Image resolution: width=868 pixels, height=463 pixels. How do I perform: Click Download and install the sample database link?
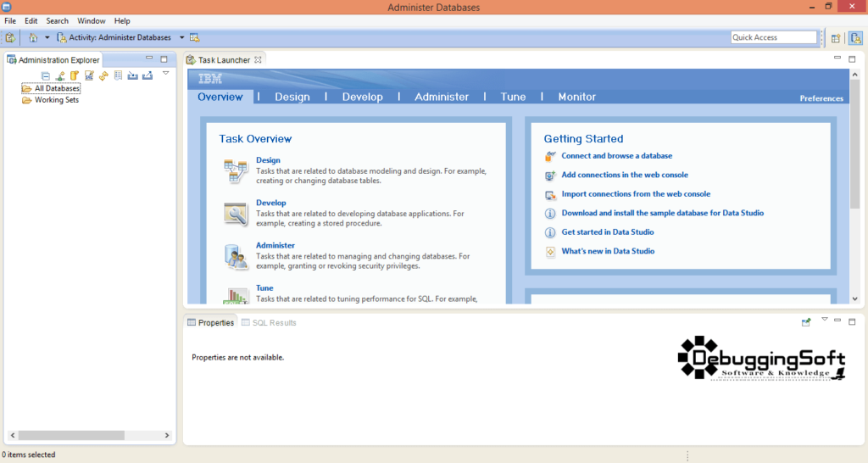tap(663, 213)
